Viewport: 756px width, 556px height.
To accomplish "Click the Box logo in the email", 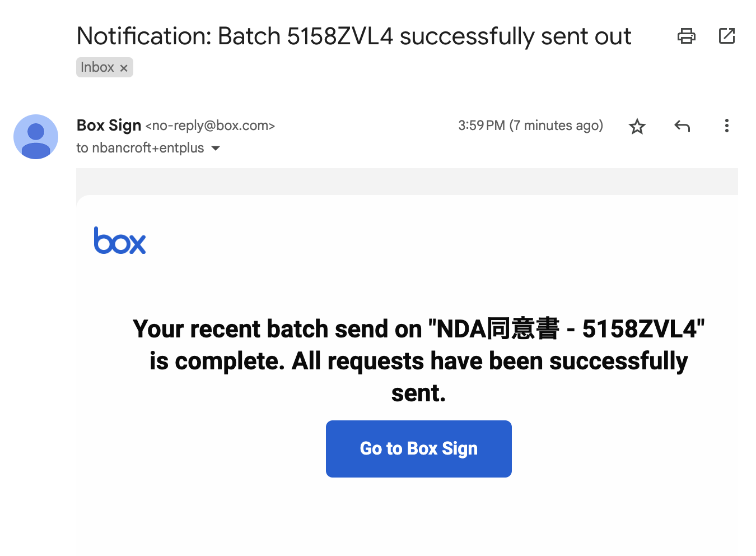I will [120, 241].
